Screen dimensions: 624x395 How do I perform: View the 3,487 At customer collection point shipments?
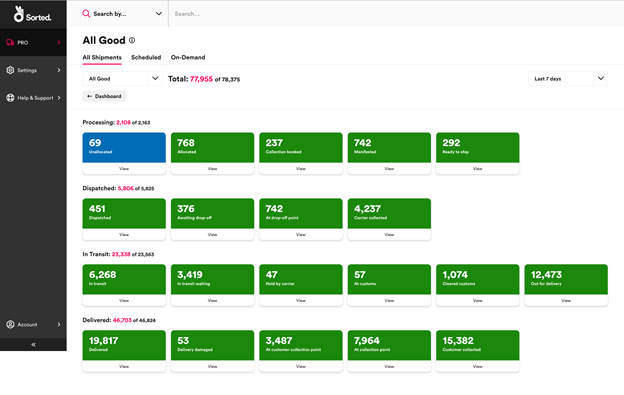click(x=301, y=366)
